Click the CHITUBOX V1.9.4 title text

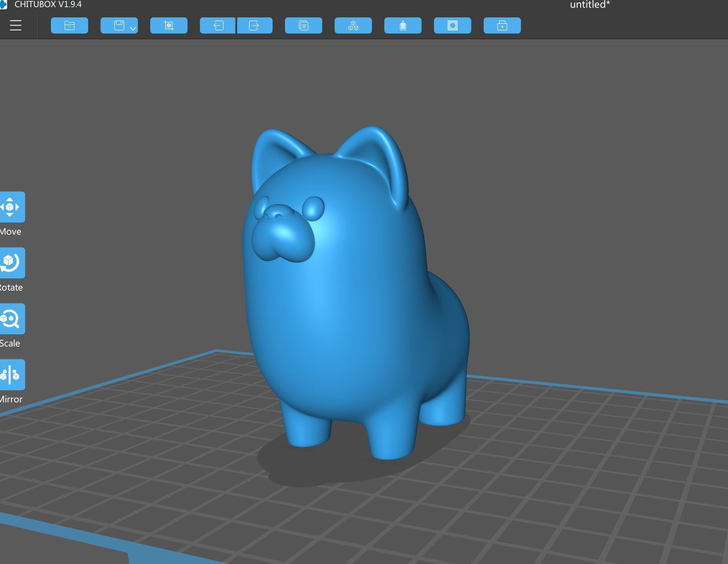coord(48,4)
